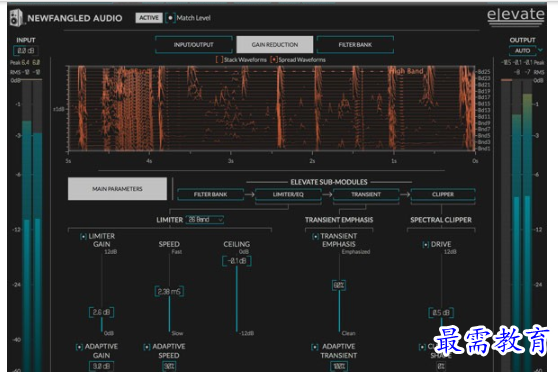The height and width of the screenshot is (372, 558).
Task: Toggle the TRANSIENT EMPHASIS enable checkbox
Action: (x=315, y=236)
